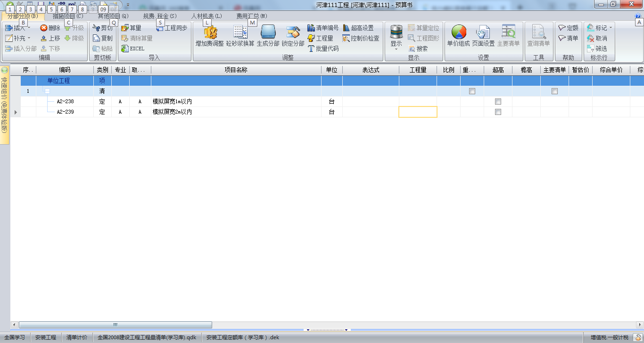Toggle 重 column checkbox in row 1

point(472,91)
